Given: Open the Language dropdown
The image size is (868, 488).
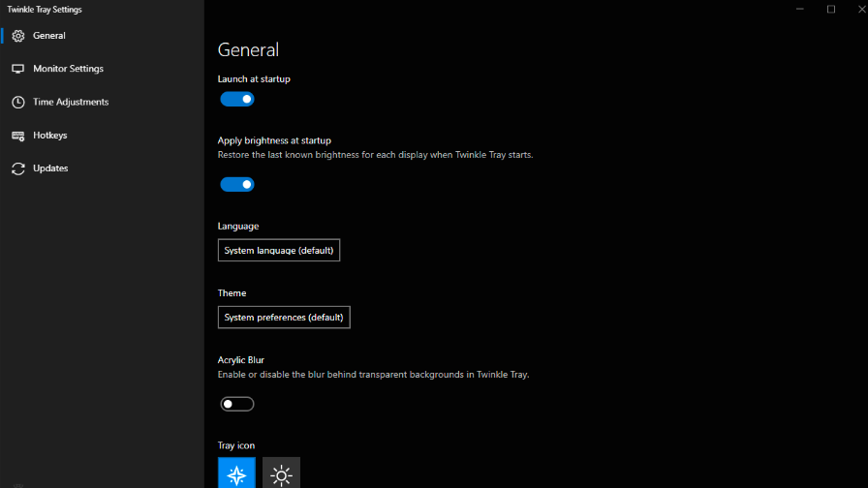Looking at the screenshot, I should 279,250.
